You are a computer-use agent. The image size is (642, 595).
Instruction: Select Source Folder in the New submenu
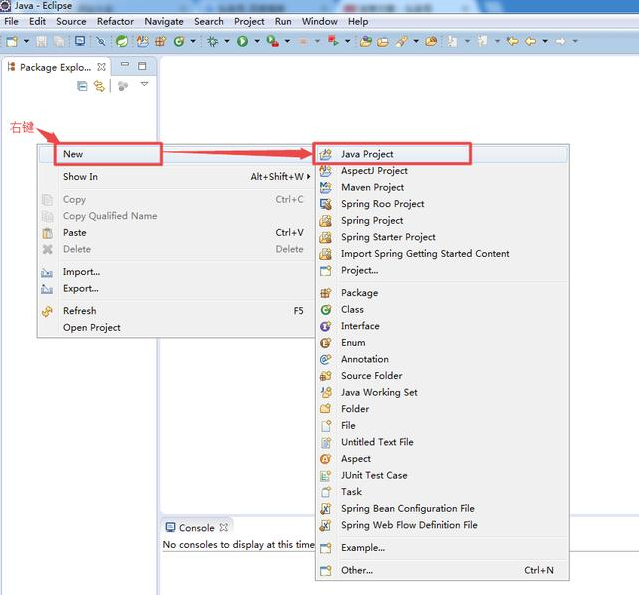(442, 376)
